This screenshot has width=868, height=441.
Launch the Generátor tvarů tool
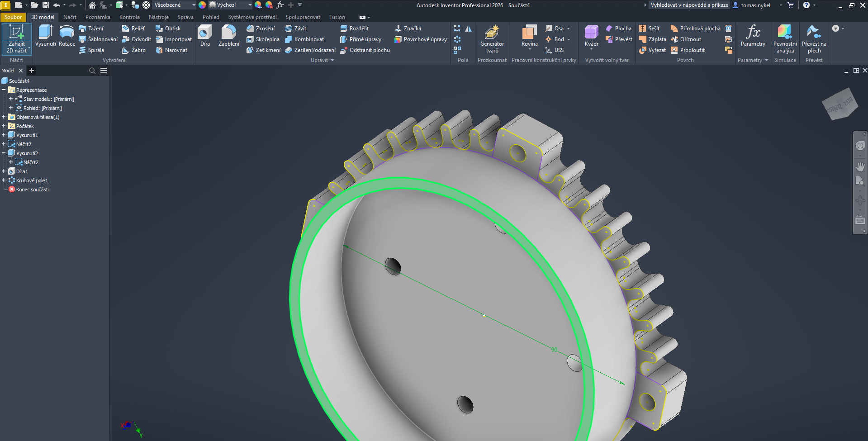[492, 39]
